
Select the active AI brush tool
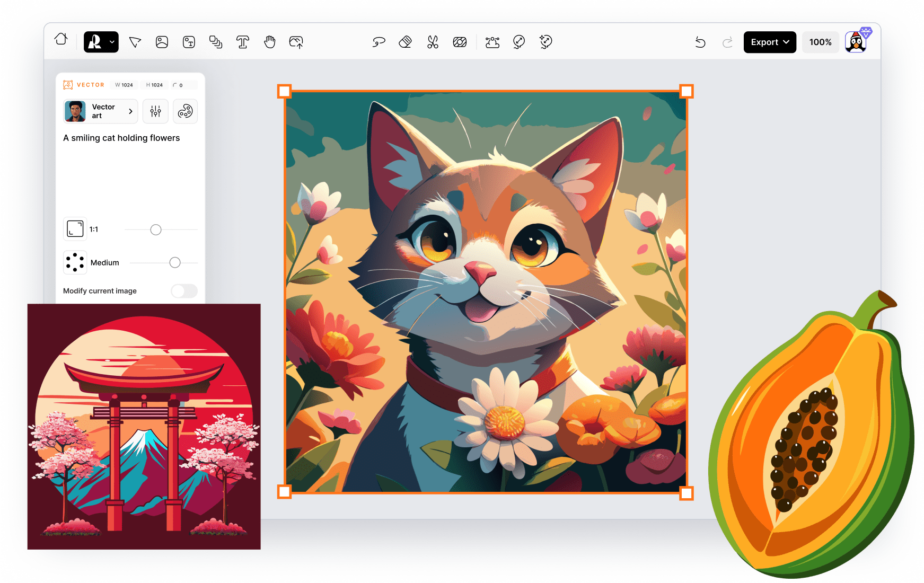point(96,42)
